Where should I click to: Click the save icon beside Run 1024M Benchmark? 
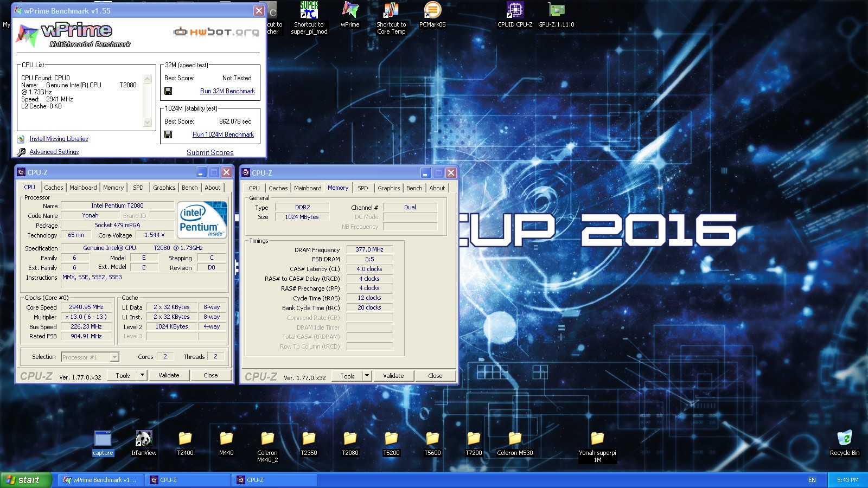pos(168,134)
